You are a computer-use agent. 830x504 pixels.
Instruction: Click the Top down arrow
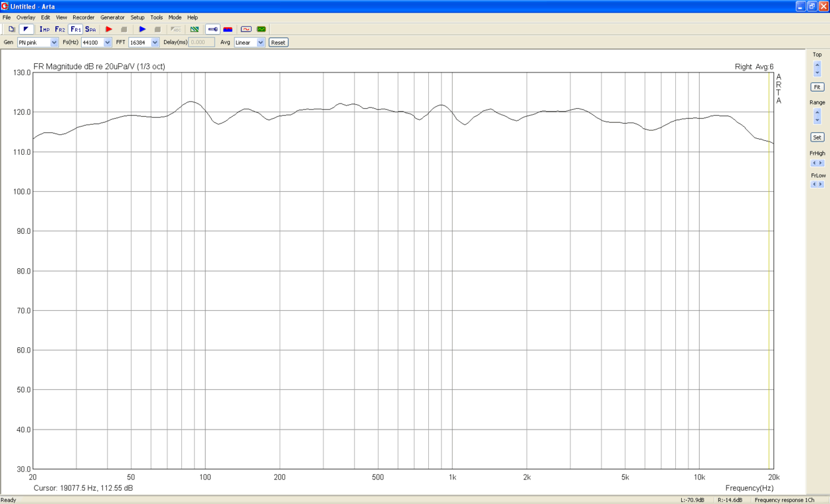(817, 72)
